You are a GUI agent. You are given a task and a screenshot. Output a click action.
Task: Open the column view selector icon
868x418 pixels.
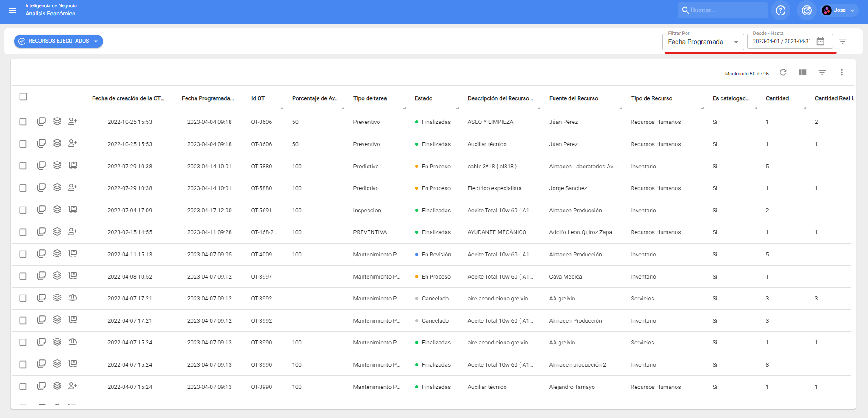coord(803,73)
